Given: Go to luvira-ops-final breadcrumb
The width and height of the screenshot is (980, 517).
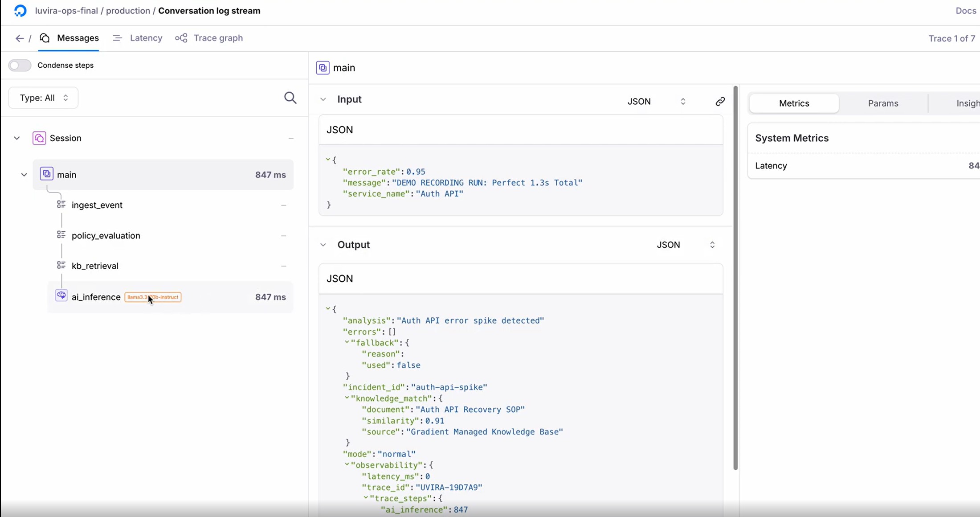Looking at the screenshot, I should pyautogui.click(x=66, y=11).
